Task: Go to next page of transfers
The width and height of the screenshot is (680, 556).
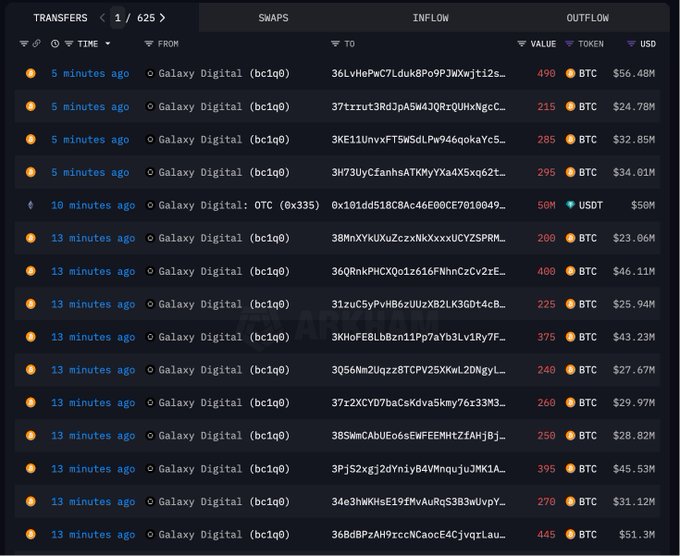Action: pos(163,18)
